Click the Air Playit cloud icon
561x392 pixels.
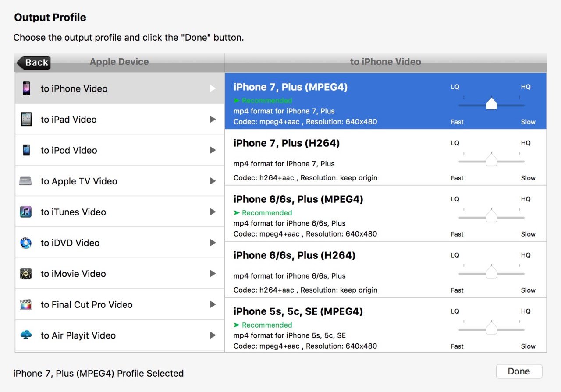coord(26,335)
